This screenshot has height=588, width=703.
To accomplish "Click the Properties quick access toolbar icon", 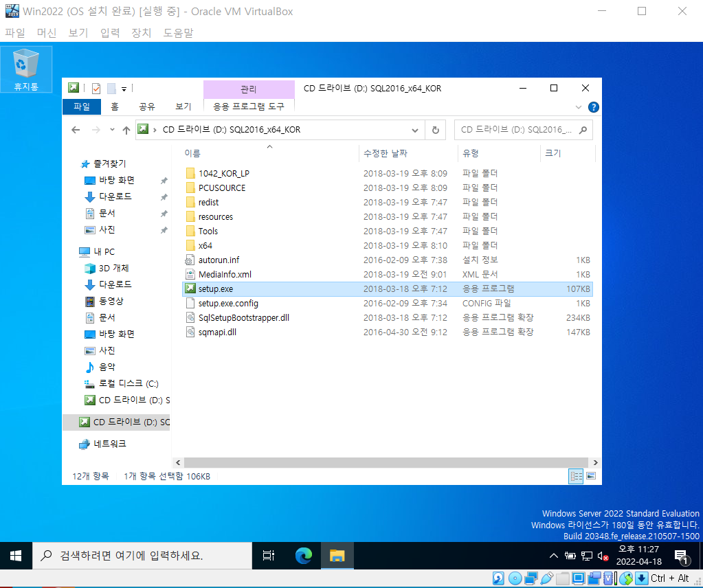I will [x=96, y=89].
